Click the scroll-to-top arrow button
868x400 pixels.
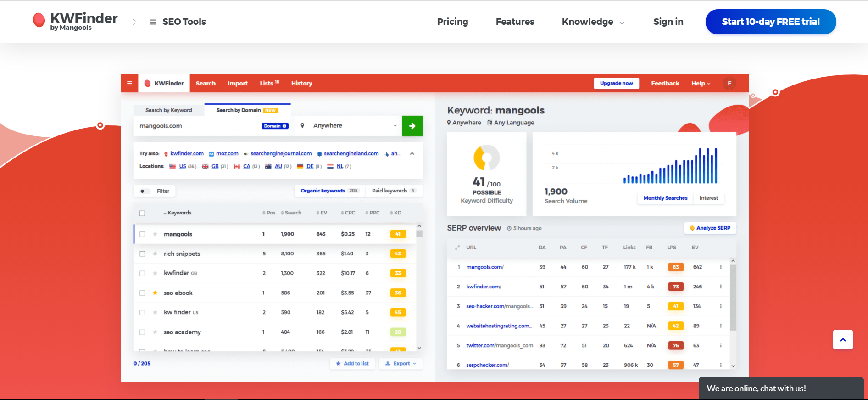point(843,340)
